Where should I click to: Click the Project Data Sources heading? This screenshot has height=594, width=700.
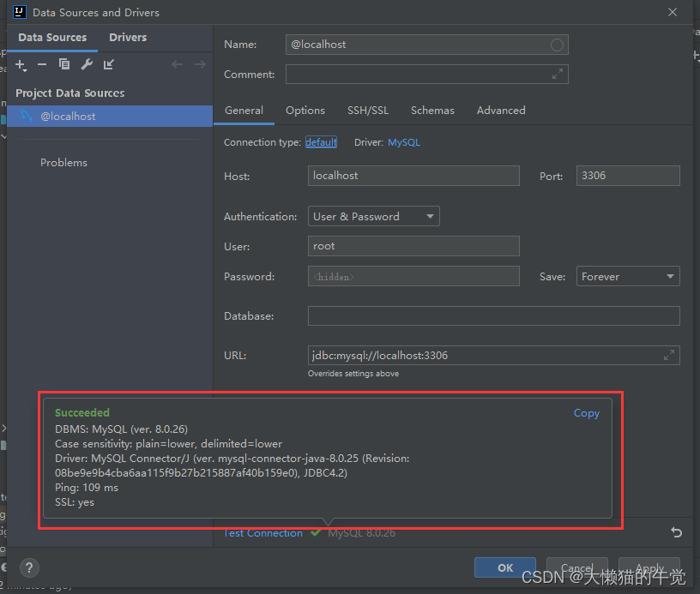70,93
